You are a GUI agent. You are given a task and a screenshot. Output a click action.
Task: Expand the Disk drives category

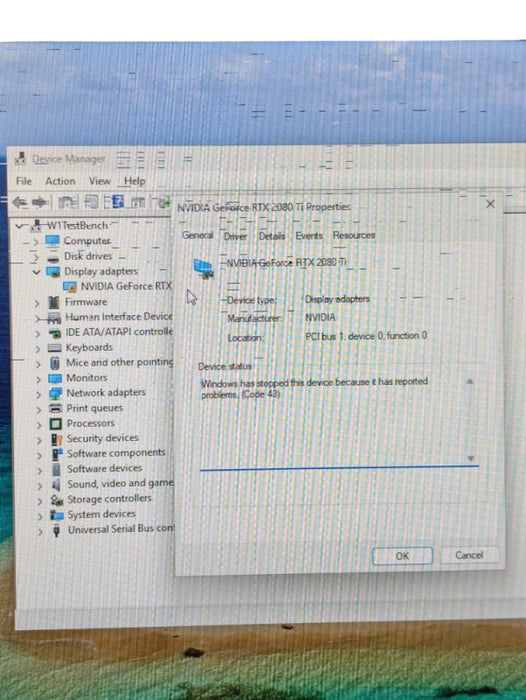[x=36, y=257]
